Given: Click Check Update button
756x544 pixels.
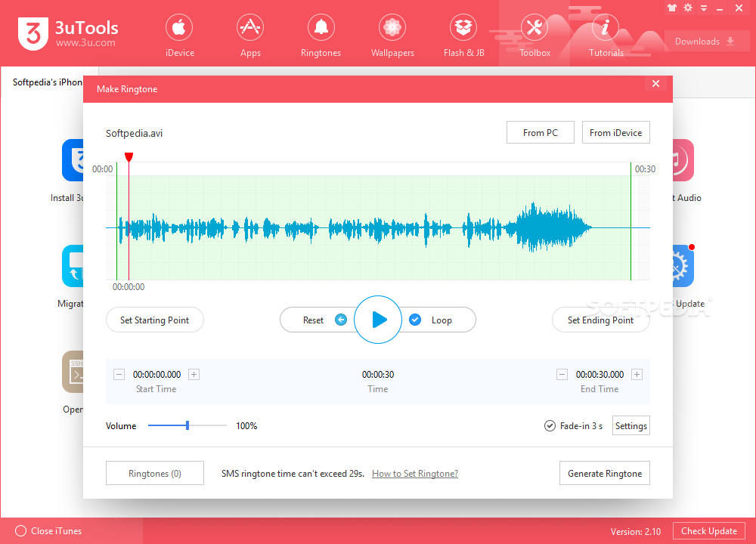Looking at the screenshot, I should (709, 531).
